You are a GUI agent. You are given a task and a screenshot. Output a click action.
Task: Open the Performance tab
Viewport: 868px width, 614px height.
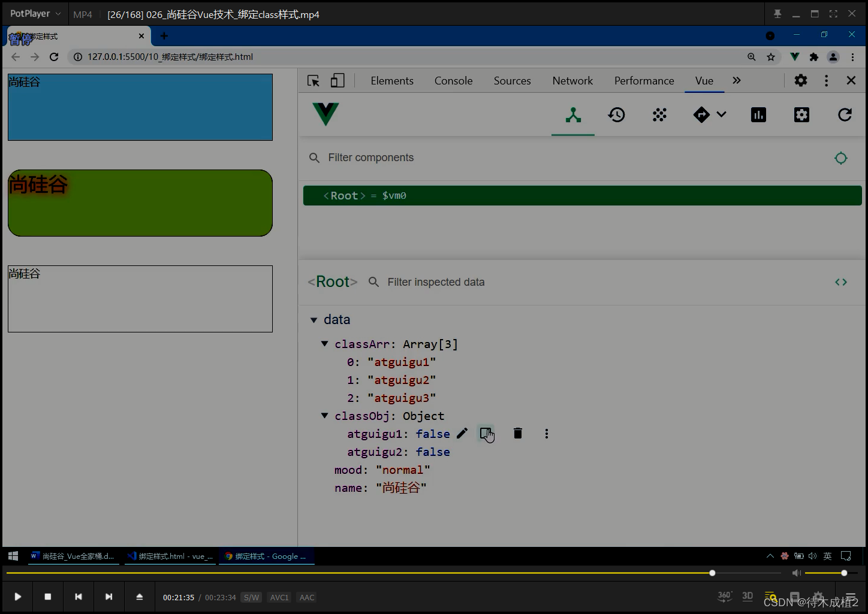pos(644,81)
